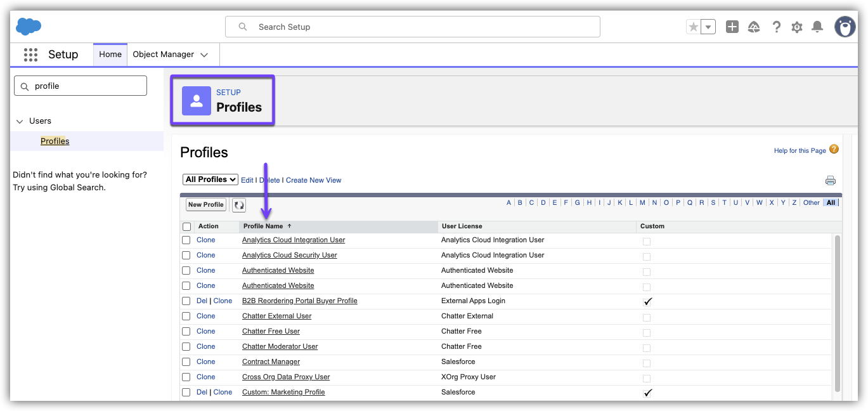View the notifications bell
This screenshot has height=411, width=868.
click(818, 27)
